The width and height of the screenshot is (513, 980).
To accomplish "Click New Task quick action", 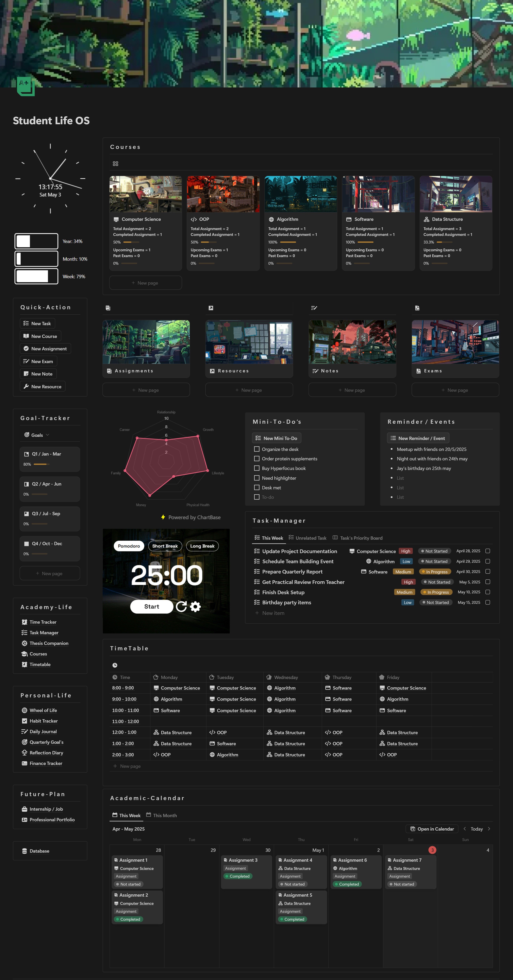I will coord(37,323).
